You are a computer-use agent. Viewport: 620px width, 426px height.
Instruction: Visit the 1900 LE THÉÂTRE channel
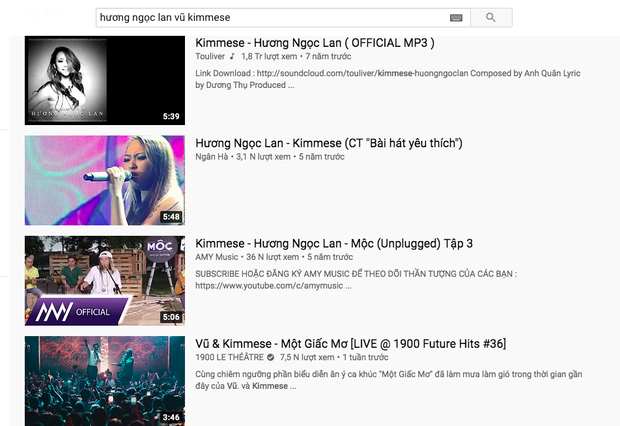229,357
